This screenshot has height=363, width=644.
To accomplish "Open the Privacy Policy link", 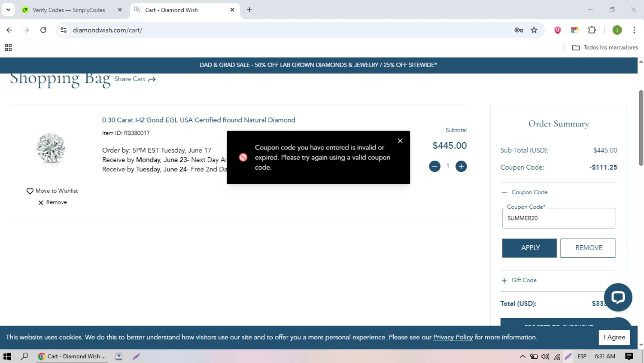I will pyautogui.click(x=453, y=337).
